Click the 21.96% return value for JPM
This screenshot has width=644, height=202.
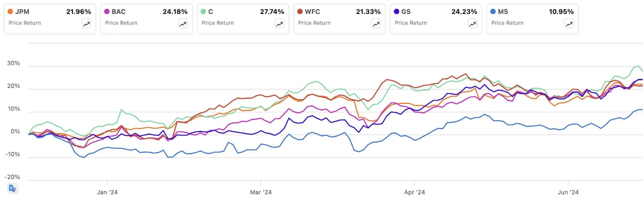(78, 12)
